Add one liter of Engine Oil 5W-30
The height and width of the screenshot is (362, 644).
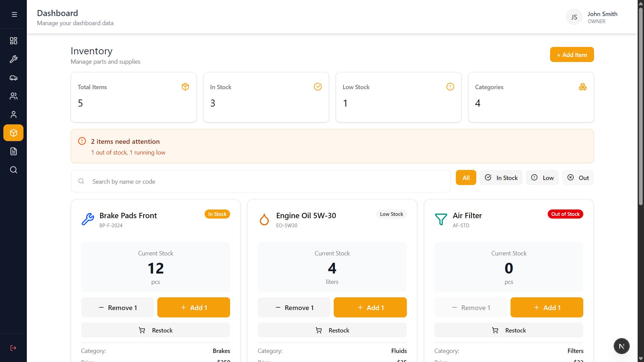[x=370, y=307]
